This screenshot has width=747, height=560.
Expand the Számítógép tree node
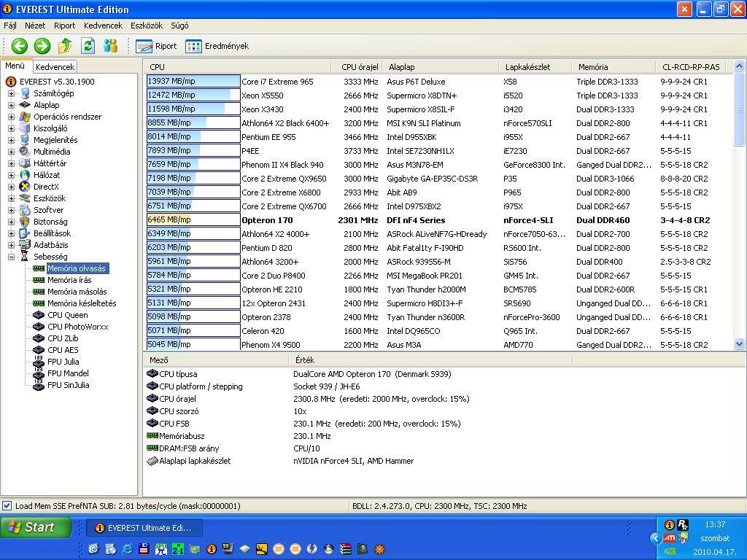(x=11, y=93)
